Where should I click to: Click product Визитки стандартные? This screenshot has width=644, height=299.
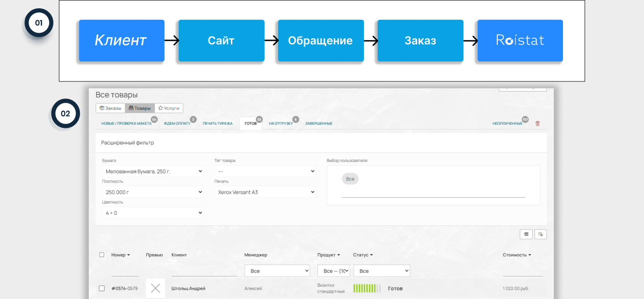tap(331, 288)
